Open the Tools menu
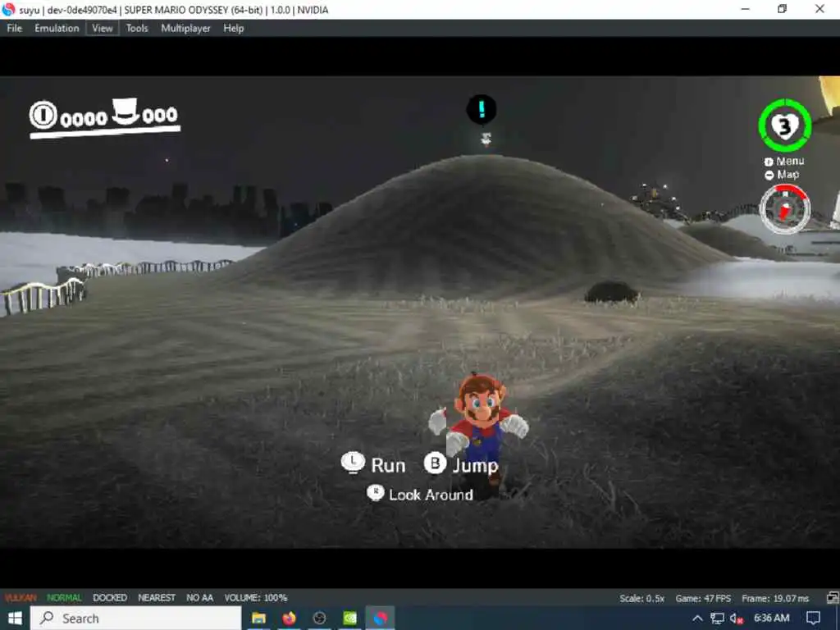 tap(137, 29)
